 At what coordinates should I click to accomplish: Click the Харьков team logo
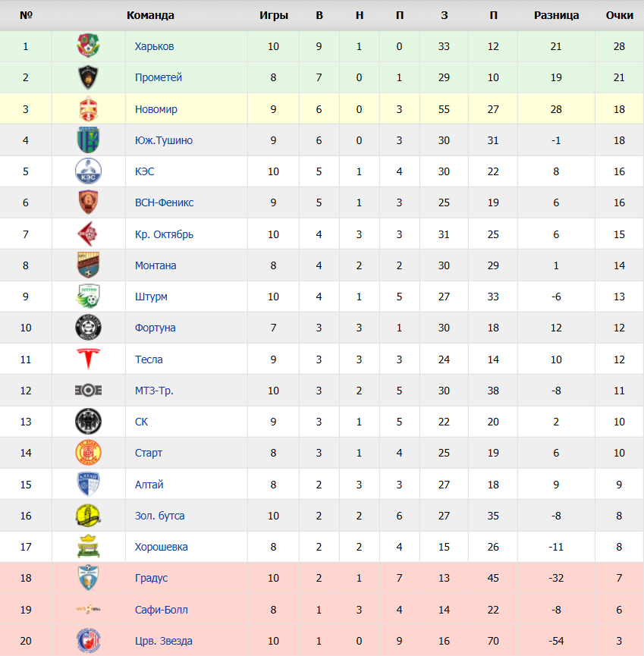click(x=88, y=46)
